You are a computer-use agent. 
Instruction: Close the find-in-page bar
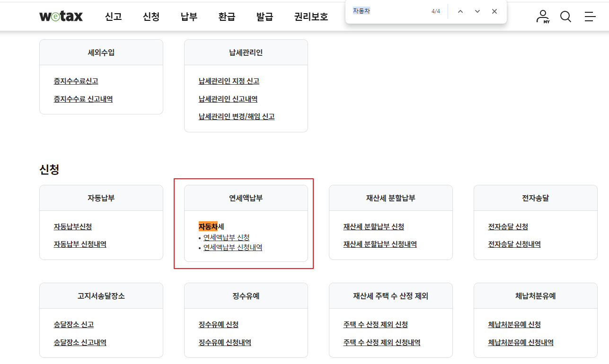pos(494,11)
